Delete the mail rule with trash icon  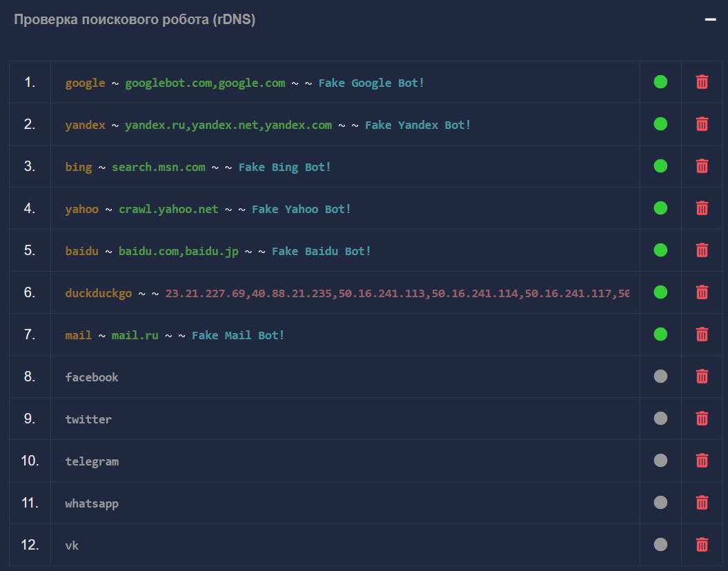coord(702,334)
